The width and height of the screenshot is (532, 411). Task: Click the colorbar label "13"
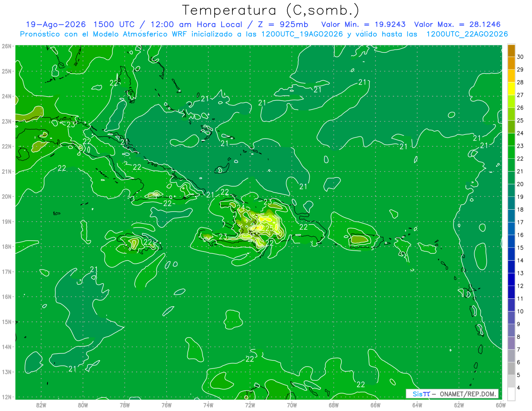[x=520, y=273]
